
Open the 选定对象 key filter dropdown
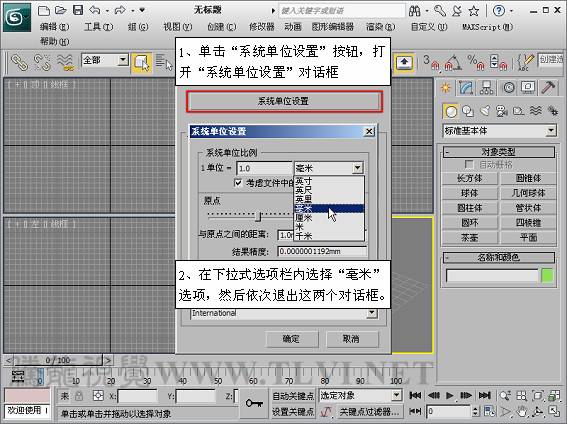(360, 395)
